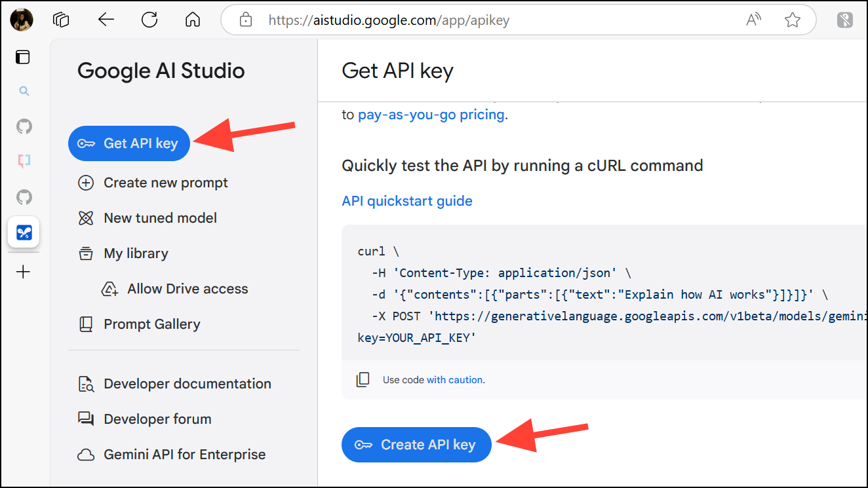Click the 'key=YOUR_API_KEY' code line
This screenshot has width=868, height=488.
[x=417, y=338]
